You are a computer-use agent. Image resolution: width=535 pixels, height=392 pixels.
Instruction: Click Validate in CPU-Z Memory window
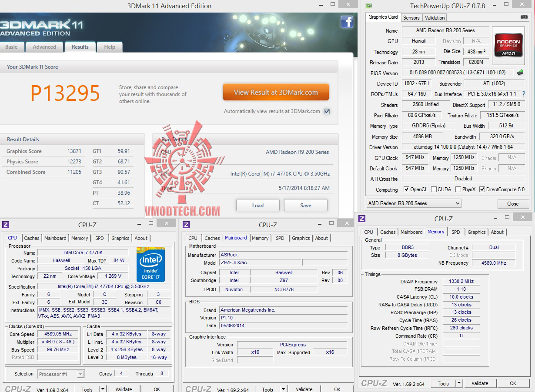click(480, 383)
